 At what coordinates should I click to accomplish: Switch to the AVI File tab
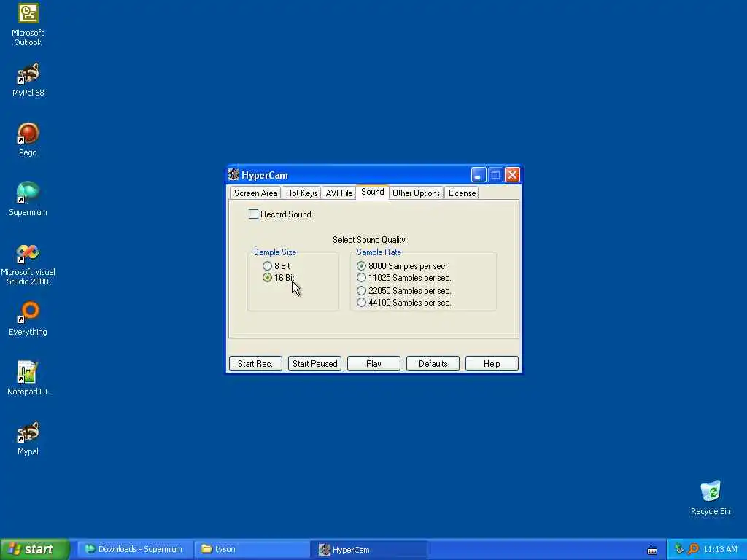pyautogui.click(x=338, y=192)
